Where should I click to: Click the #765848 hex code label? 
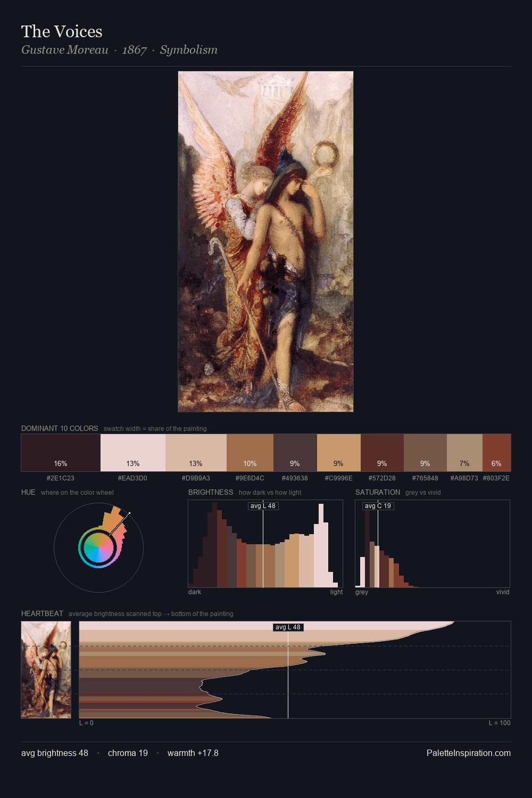pyautogui.click(x=425, y=478)
